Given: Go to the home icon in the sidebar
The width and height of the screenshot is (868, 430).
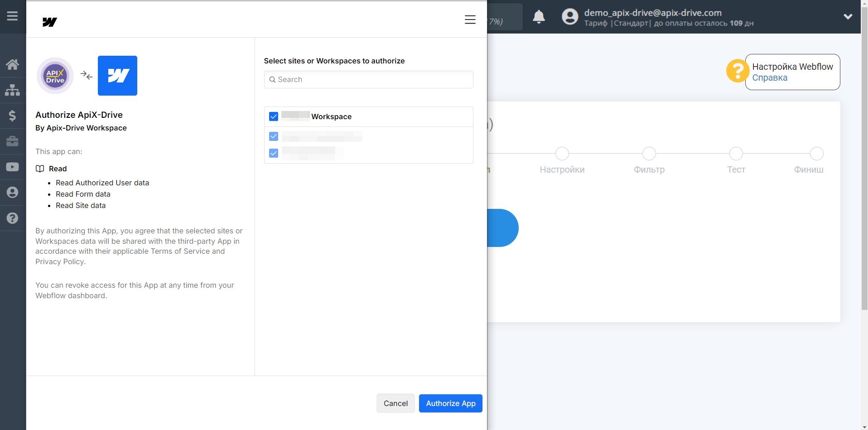Looking at the screenshot, I should (x=12, y=64).
